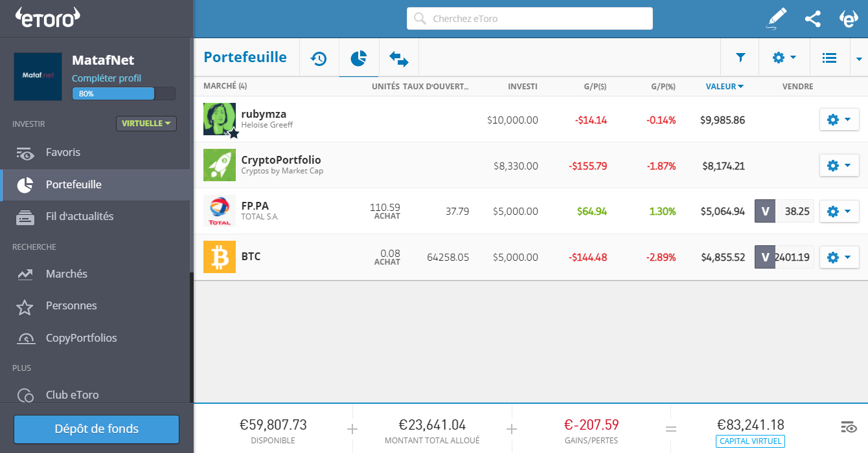Open the CryptoPortfolio row gear dropdown
868x453 pixels.
click(839, 166)
